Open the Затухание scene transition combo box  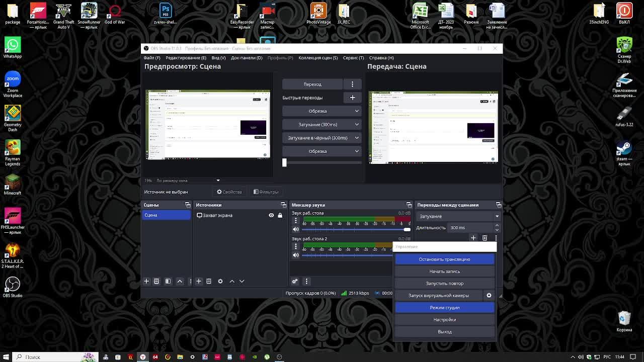coord(458,216)
